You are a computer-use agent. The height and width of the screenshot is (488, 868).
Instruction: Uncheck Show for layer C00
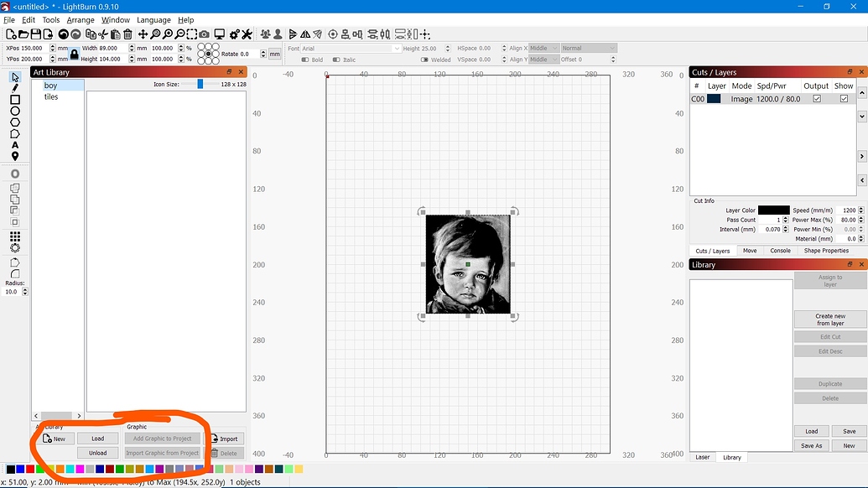point(844,98)
